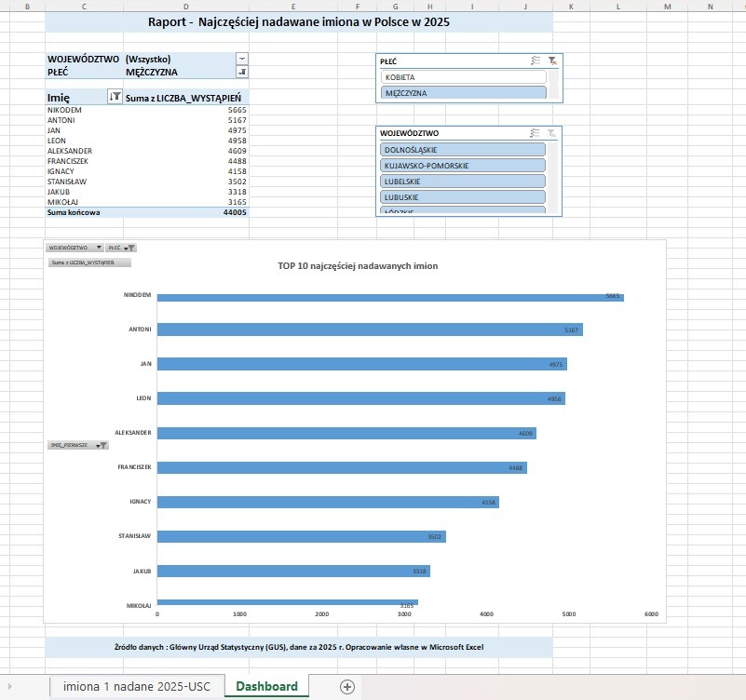Select MĘŻCZYZNA in PŁEĆ slicer
746x700 pixels.
coord(464,93)
